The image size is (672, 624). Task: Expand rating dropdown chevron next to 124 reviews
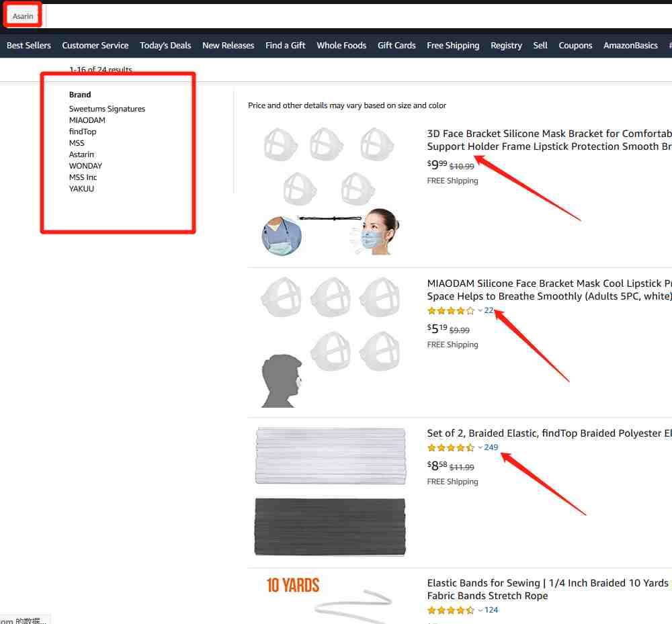(x=480, y=611)
